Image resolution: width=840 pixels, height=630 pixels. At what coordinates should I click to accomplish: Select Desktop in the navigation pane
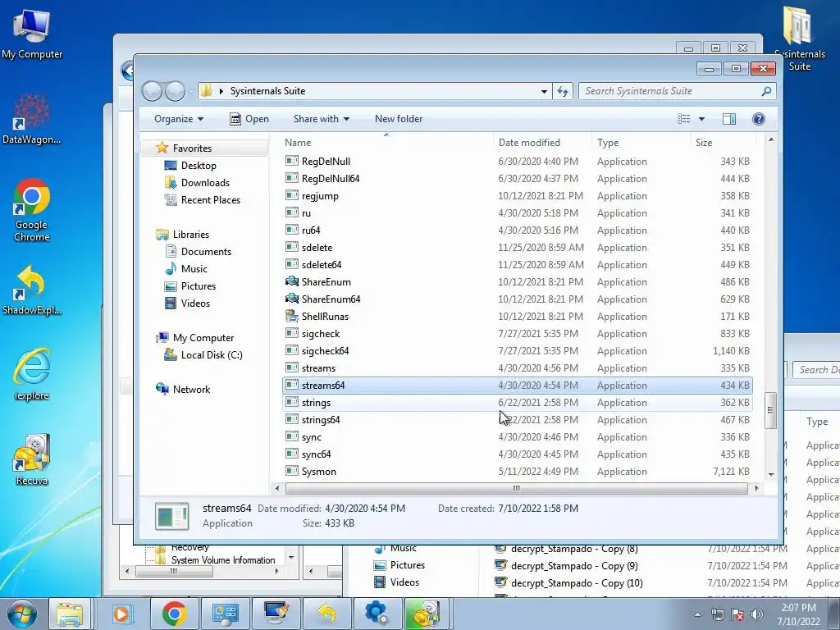click(199, 166)
